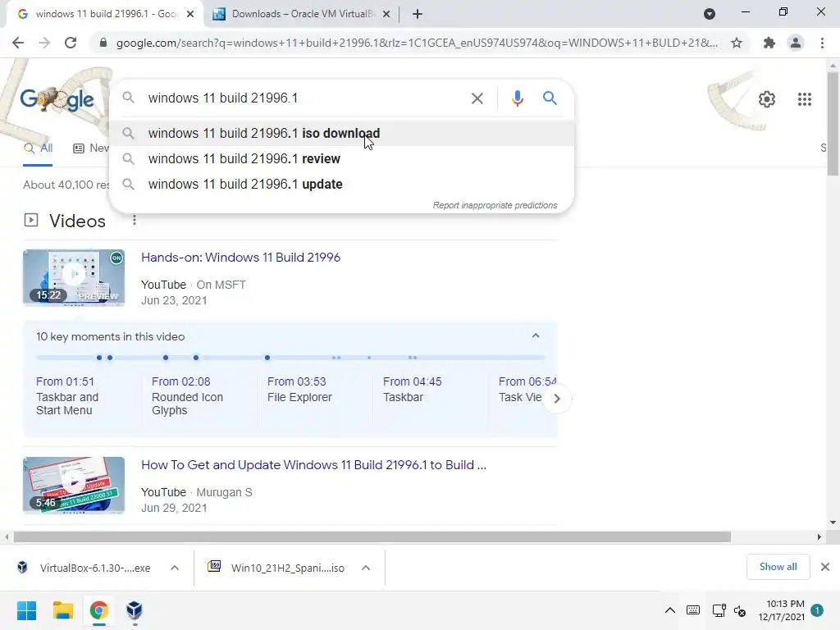Collapse the 10 key moments panel
The width and height of the screenshot is (840, 630).
(535, 336)
